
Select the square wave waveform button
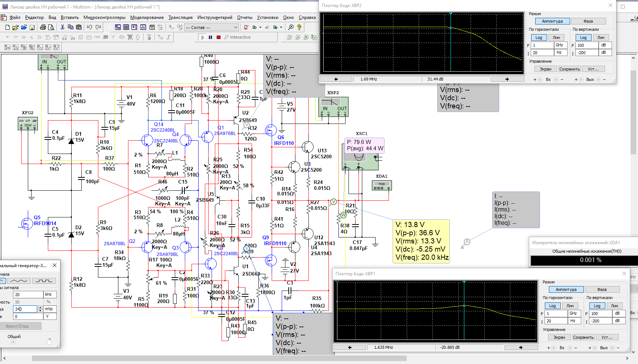click(44, 281)
